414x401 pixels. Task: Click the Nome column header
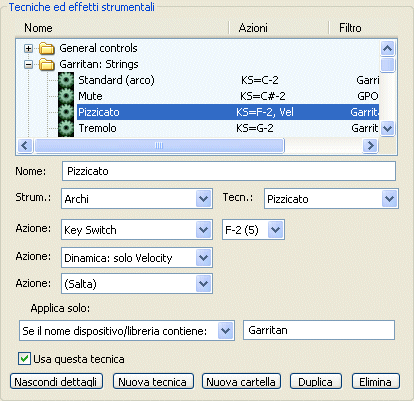click(38, 28)
